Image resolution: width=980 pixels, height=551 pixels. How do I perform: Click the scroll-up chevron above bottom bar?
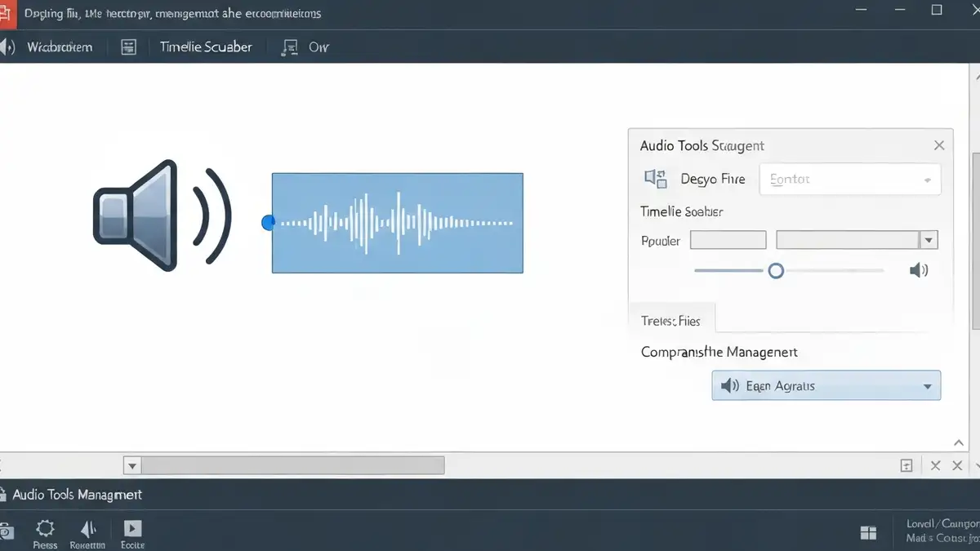[959, 442]
